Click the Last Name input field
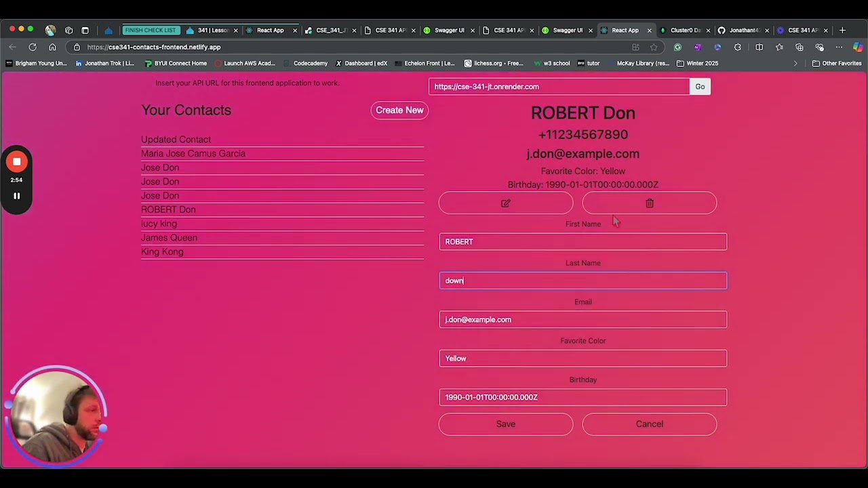The image size is (868, 488). (583, 281)
